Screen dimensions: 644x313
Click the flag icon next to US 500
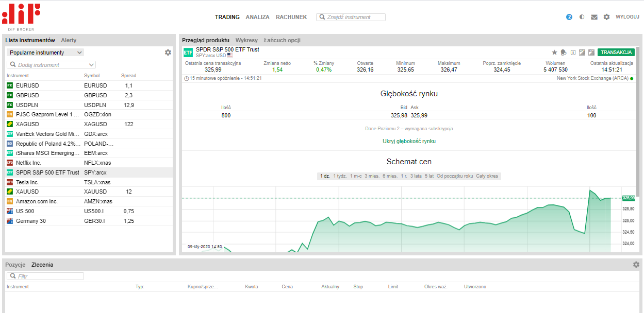pos(10,211)
